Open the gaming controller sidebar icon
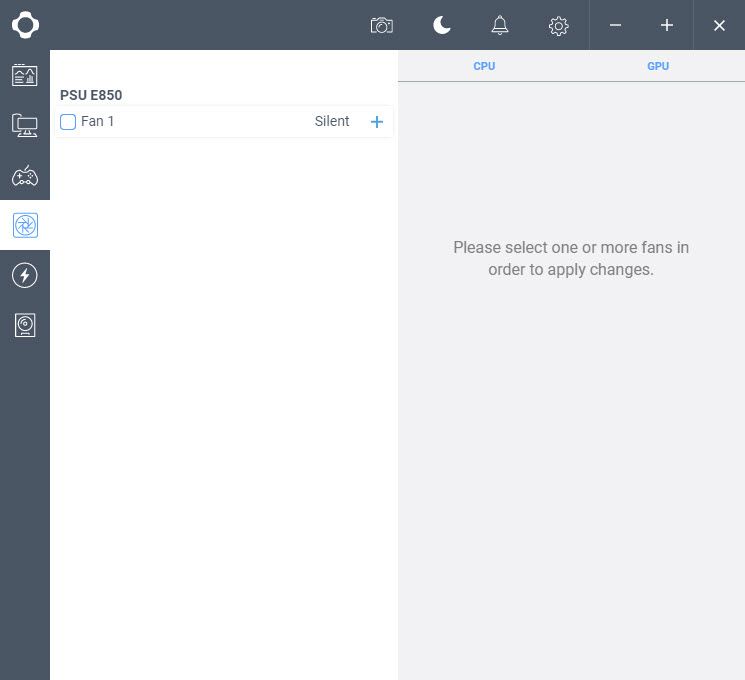 [25, 176]
